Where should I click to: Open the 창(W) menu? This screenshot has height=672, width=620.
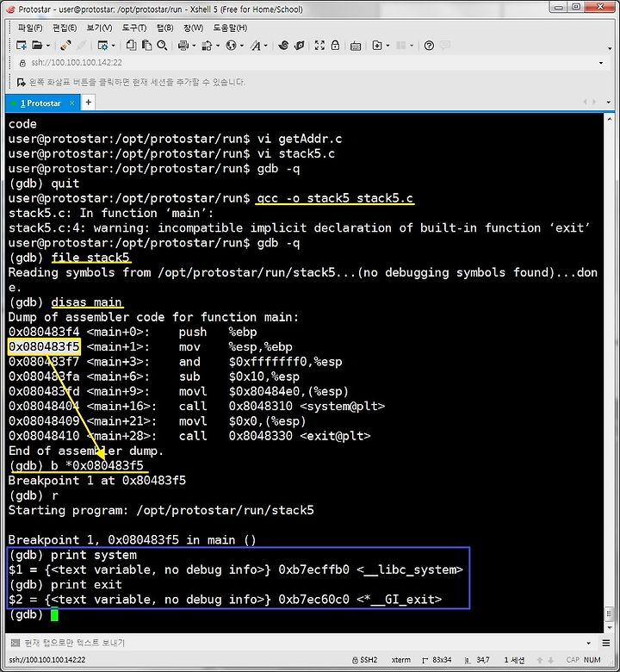point(193,28)
